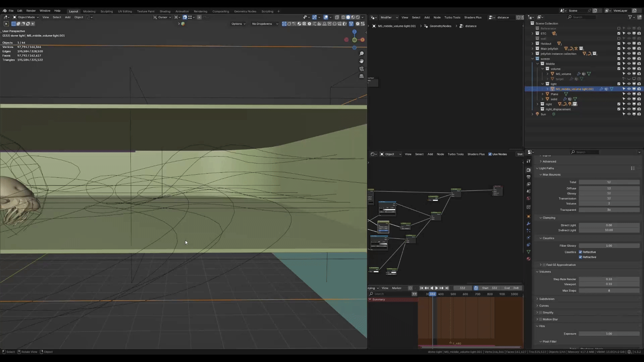The height and width of the screenshot is (362, 644).
Task: Hide Holdout collection with eye icon
Action: tap(629, 44)
